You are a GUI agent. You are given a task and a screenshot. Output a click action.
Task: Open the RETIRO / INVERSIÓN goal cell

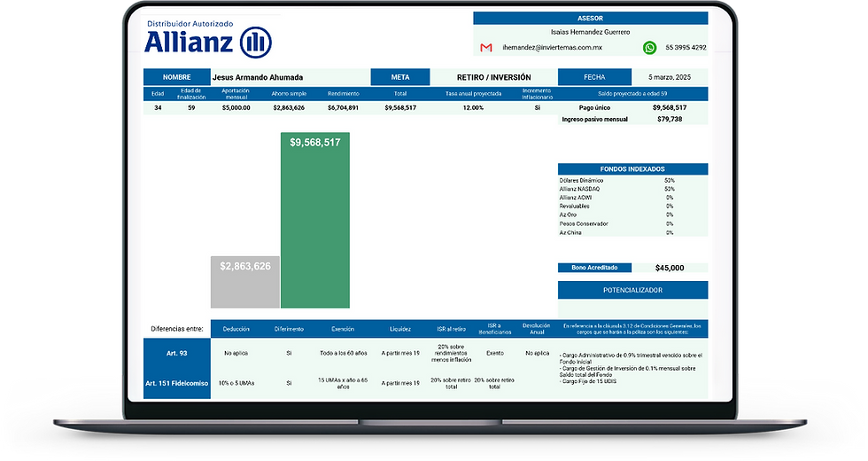click(494, 77)
